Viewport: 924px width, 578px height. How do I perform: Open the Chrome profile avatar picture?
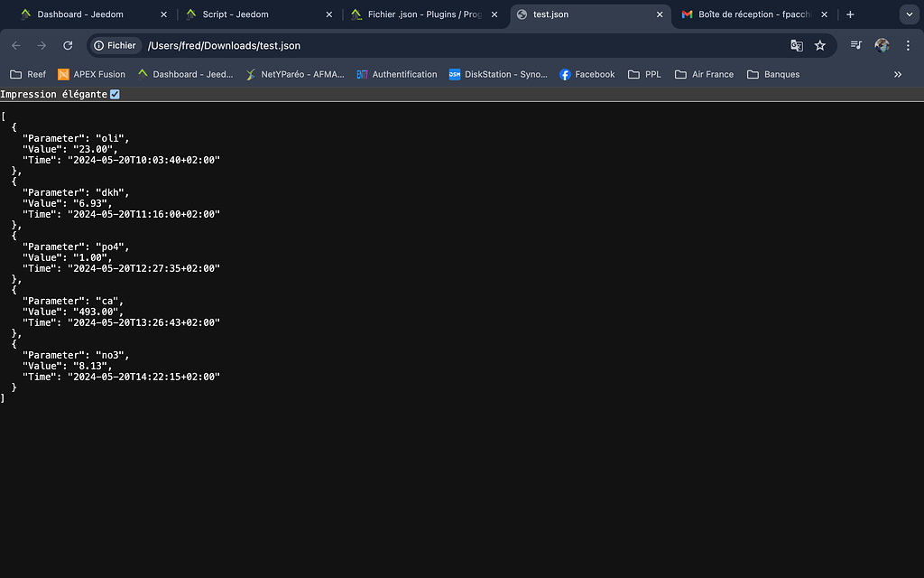pyautogui.click(x=882, y=44)
